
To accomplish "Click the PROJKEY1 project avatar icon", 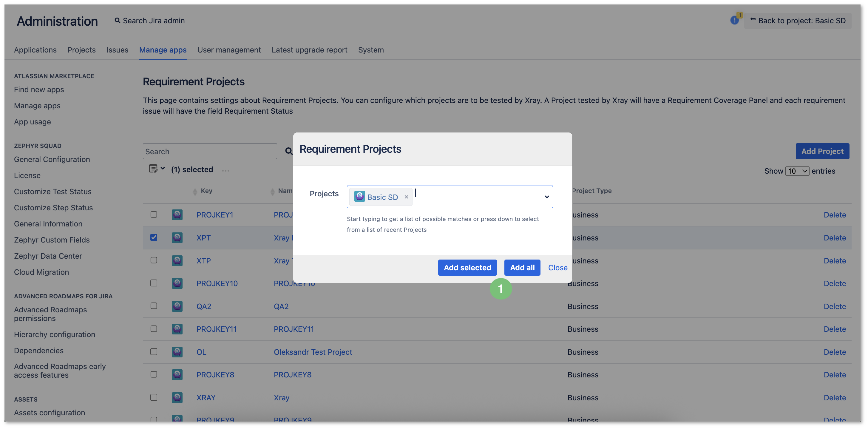I will (177, 215).
